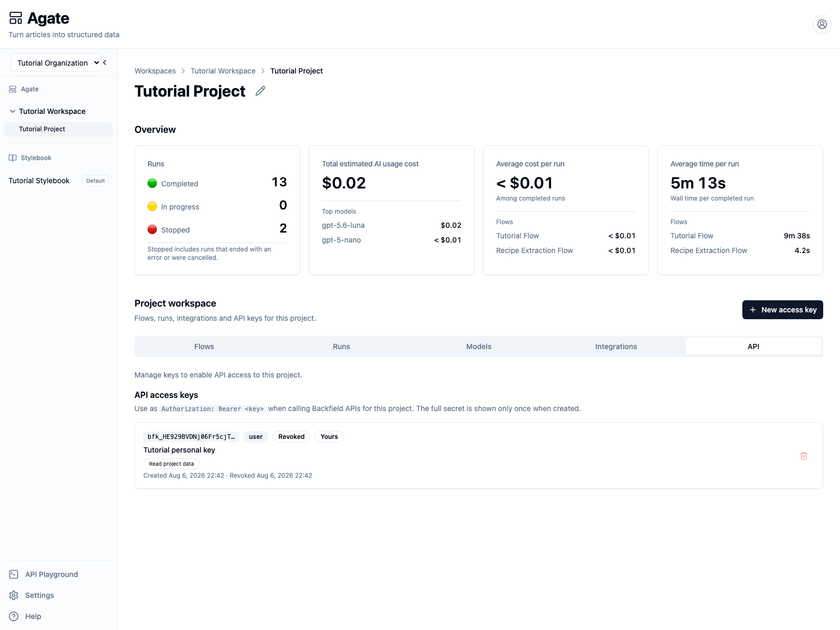Click the Agate logo icon in header

tap(16, 18)
